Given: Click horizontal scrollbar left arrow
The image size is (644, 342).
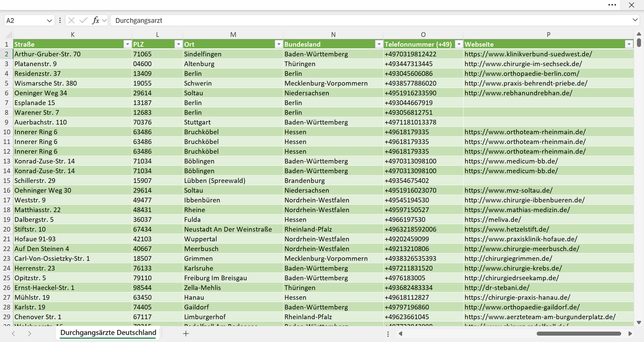Looking at the screenshot, I should click(401, 334).
